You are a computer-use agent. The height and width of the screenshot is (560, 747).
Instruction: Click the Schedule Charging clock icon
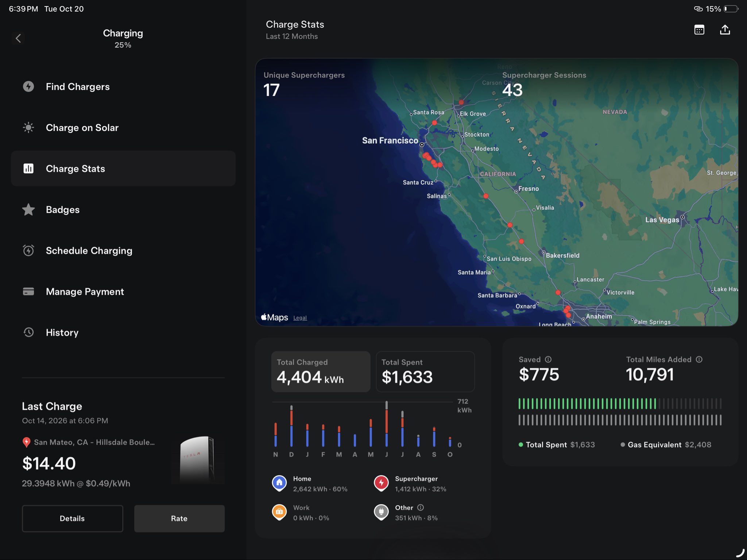28,250
